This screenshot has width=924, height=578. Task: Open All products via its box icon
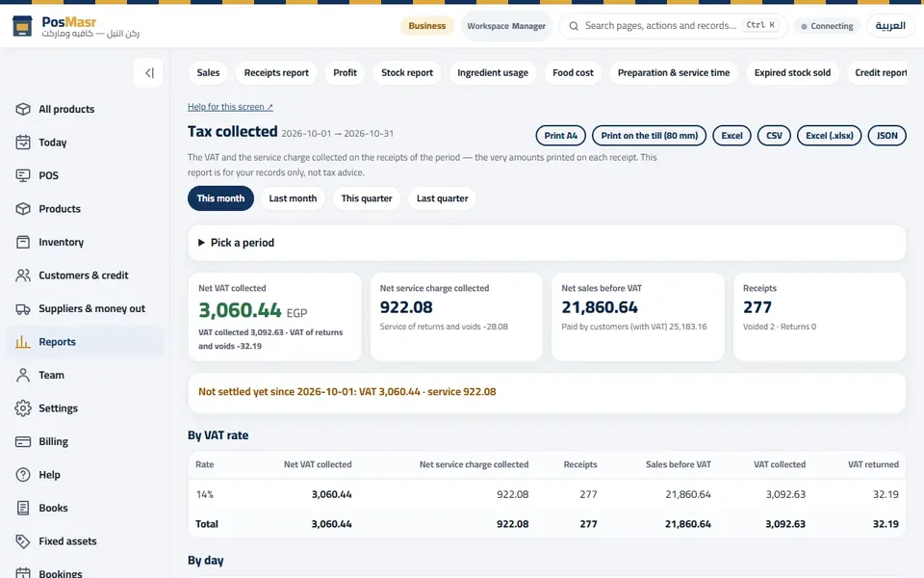pos(23,109)
